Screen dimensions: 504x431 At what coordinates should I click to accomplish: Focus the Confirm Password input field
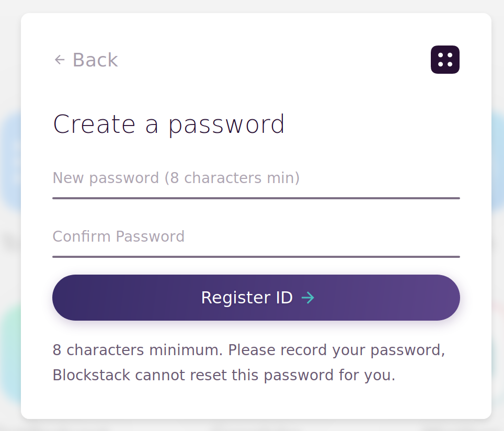click(x=256, y=237)
